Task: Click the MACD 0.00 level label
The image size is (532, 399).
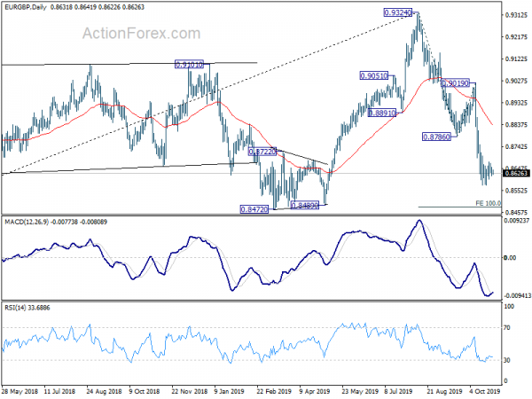Action: pos(510,258)
